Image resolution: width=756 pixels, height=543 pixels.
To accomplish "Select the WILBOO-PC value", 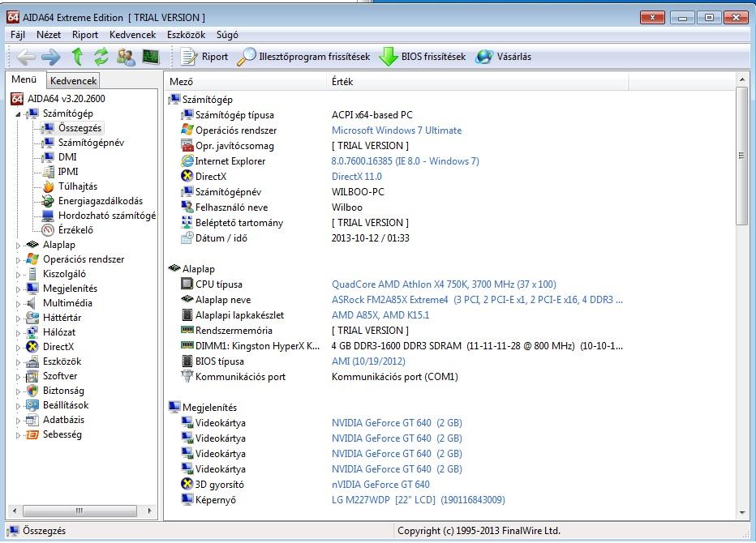I will [358, 192].
